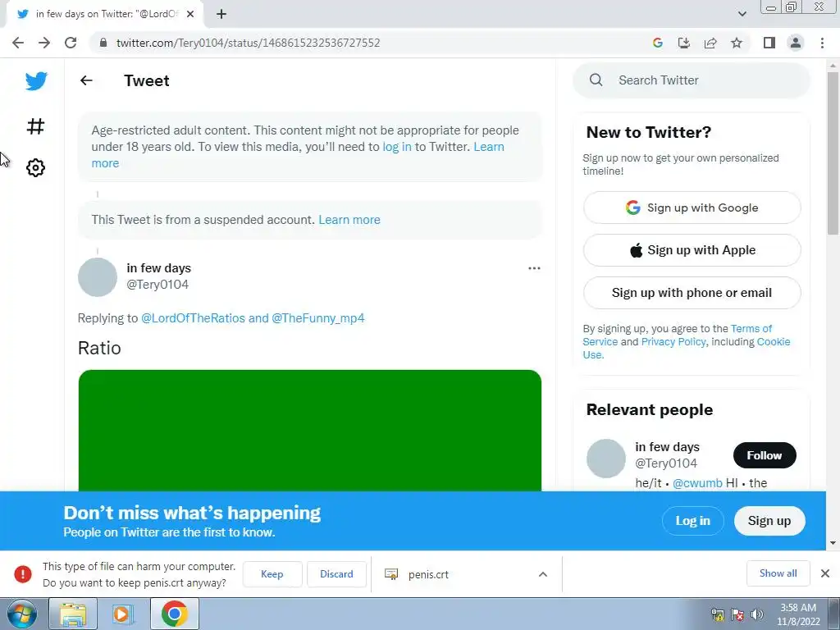
Task: Click the Twitter bird logo
Action: (36, 81)
